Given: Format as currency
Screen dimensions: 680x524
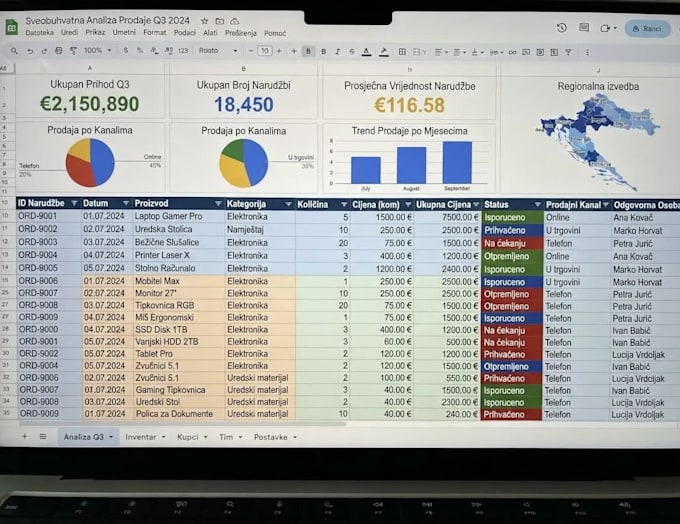Looking at the screenshot, I should pos(126,51).
